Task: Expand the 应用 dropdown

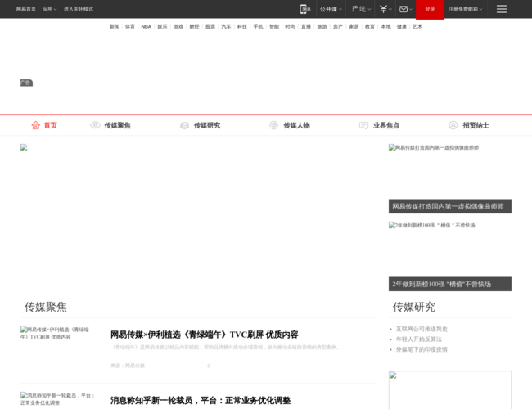Action: [x=50, y=9]
